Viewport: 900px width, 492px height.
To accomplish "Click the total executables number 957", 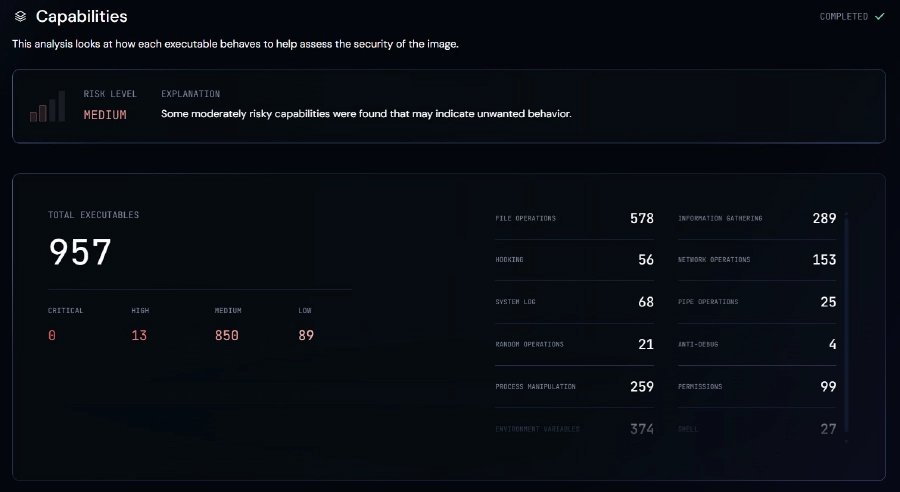I will tap(80, 252).
